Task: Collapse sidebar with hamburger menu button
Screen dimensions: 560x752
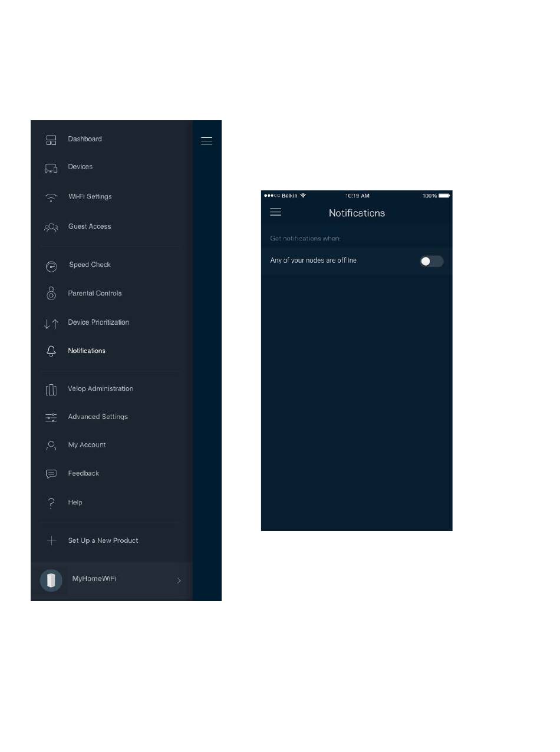Action: (x=206, y=141)
